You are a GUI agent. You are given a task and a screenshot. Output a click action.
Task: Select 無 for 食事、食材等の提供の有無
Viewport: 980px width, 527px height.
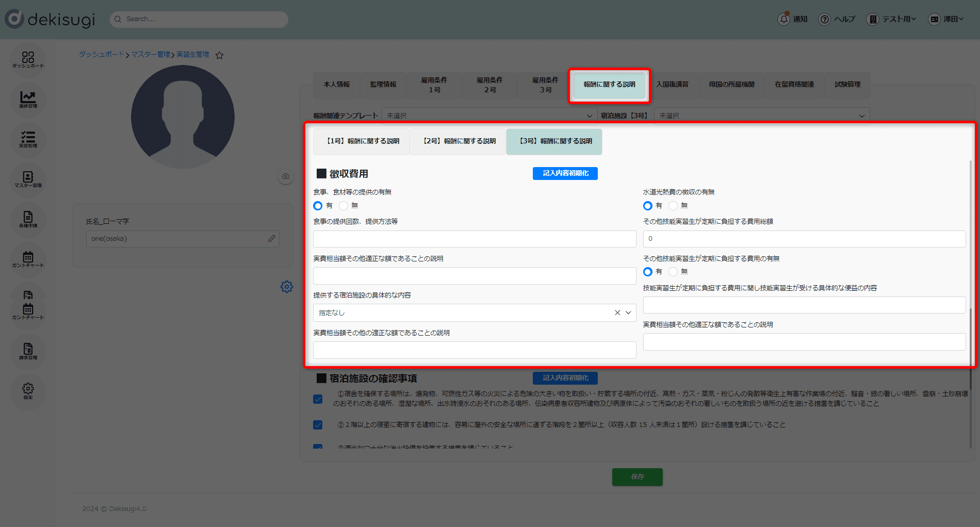344,206
